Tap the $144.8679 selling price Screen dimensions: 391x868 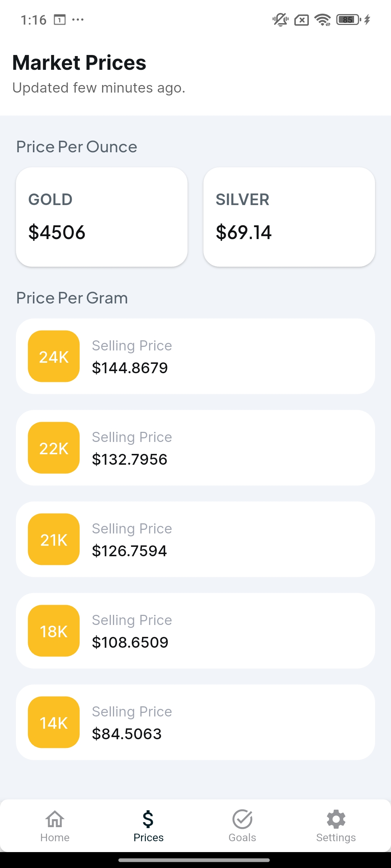point(130,368)
